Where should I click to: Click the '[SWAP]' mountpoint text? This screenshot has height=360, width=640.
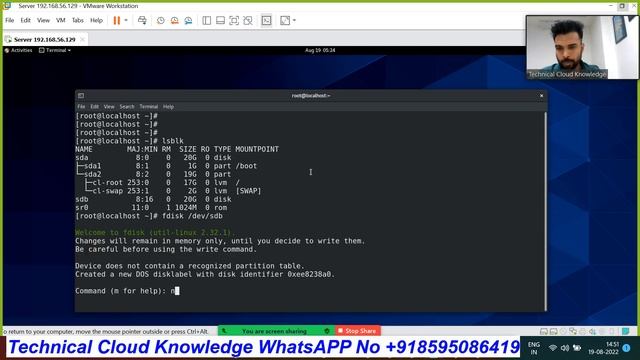[x=248, y=191]
